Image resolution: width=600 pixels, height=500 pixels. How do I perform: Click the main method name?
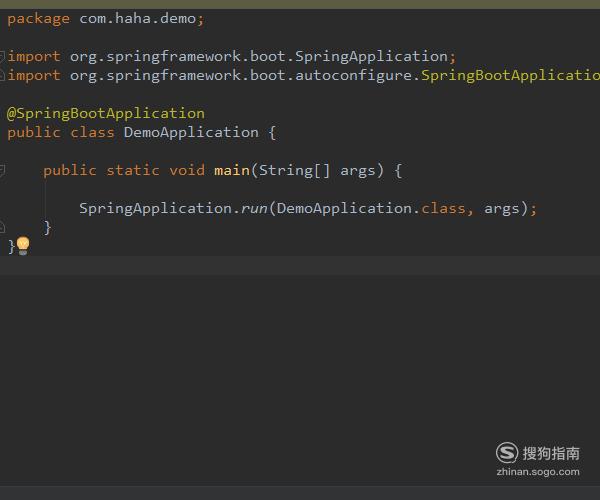tap(232, 170)
